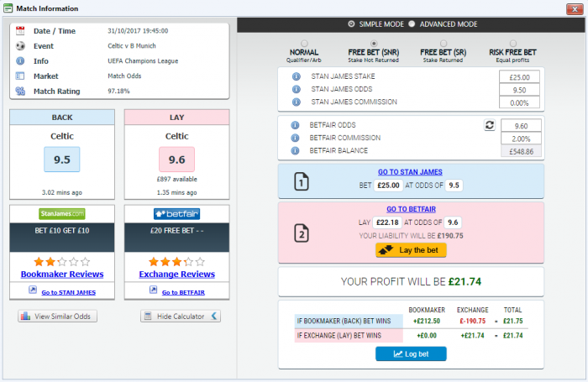
Task: Click info icon for Stan James Stake
Action: (x=297, y=76)
